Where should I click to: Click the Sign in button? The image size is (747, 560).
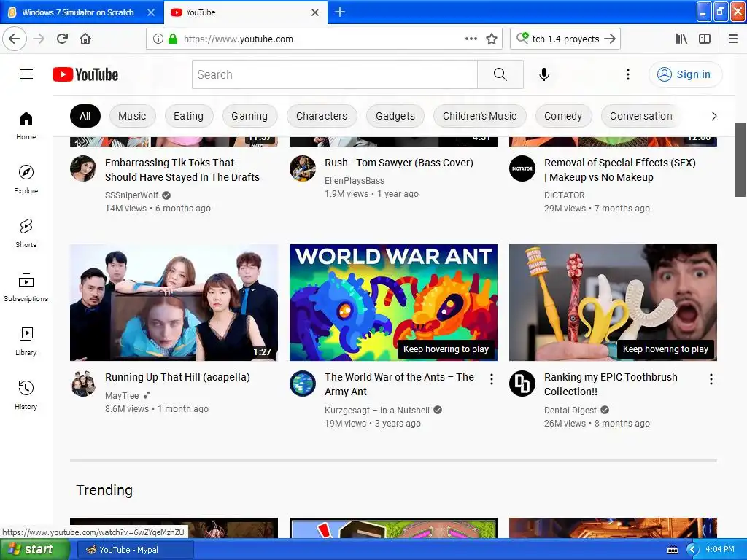click(685, 74)
